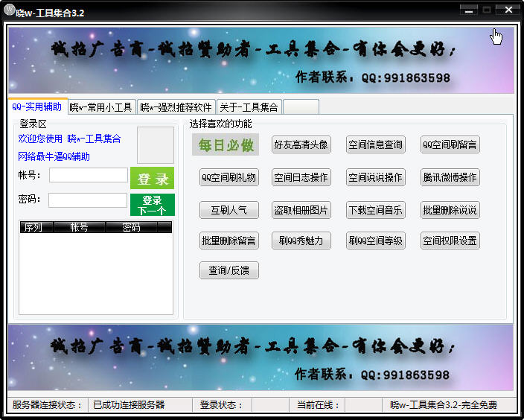Open 空间日志操作 function
Image resolution: width=524 pixels, height=420 pixels.
point(301,177)
